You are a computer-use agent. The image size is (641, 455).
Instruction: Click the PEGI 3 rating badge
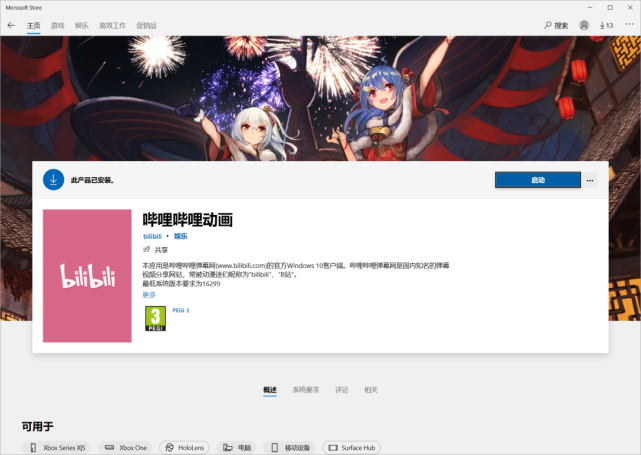tap(155, 318)
